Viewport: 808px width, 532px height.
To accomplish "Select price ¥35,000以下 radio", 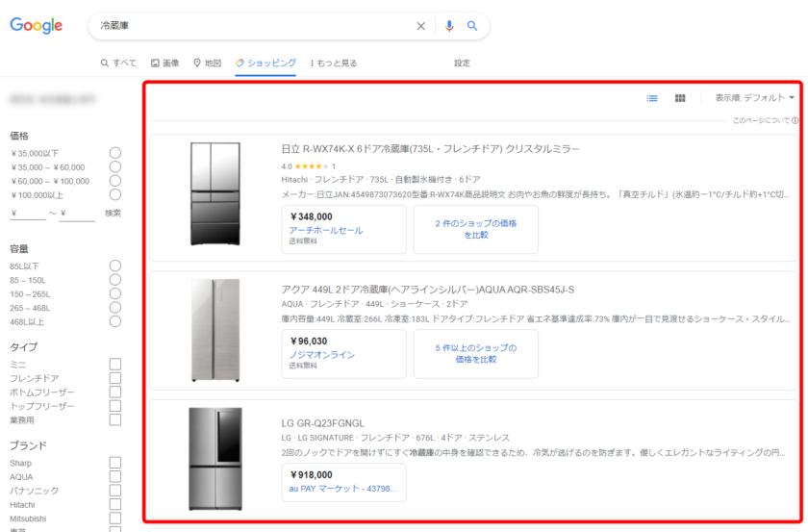I will tap(115, 153).
